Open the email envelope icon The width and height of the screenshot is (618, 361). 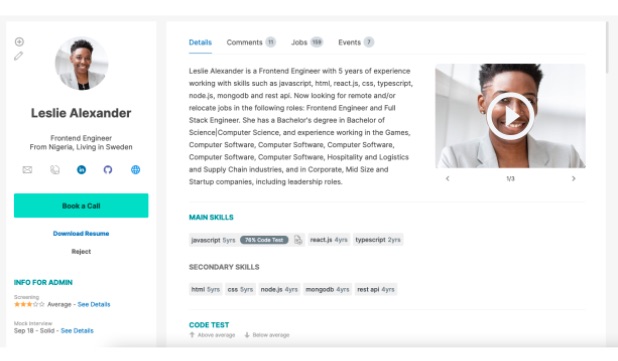tap(27, 170)
